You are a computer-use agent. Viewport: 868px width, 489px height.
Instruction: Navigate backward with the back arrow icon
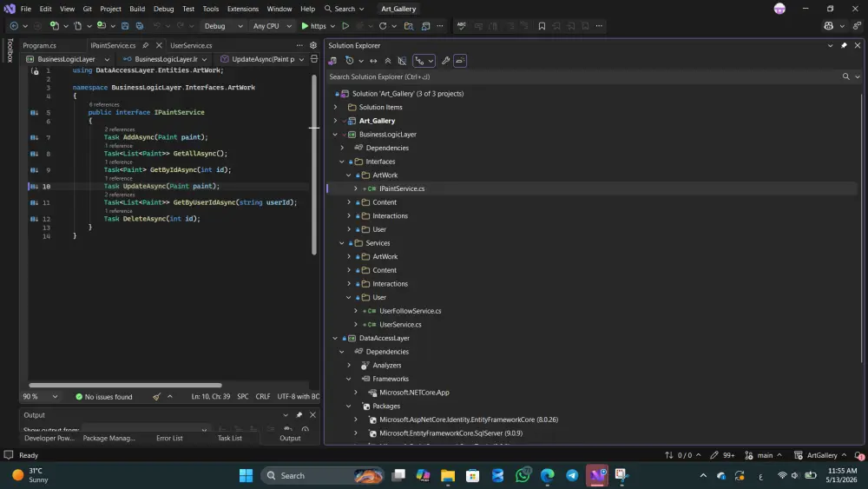point(14,26)
